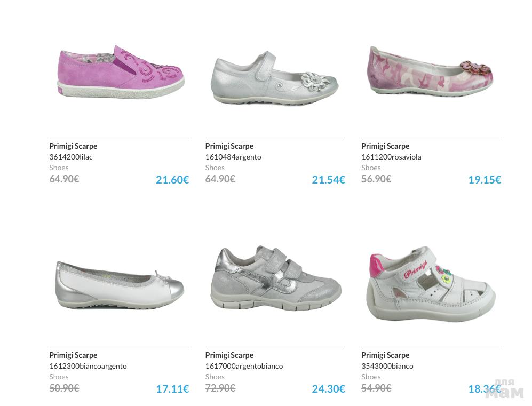Click the 24.30€ sale price

328,389
